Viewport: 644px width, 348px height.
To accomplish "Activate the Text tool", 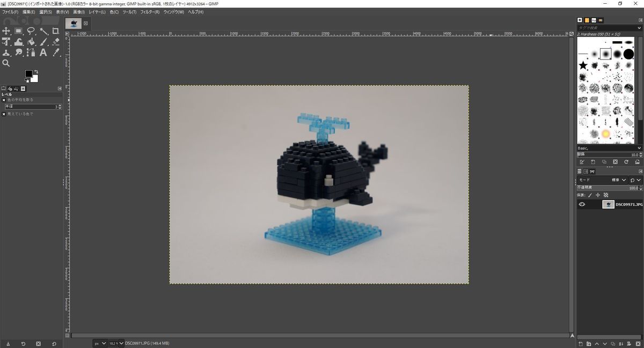I will pyautogui.click(x=43, y=53).
